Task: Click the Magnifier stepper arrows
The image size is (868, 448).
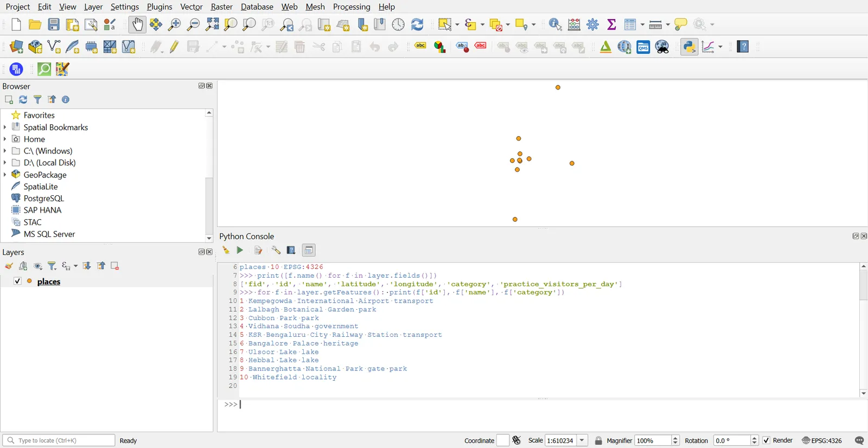Action: 675,440
